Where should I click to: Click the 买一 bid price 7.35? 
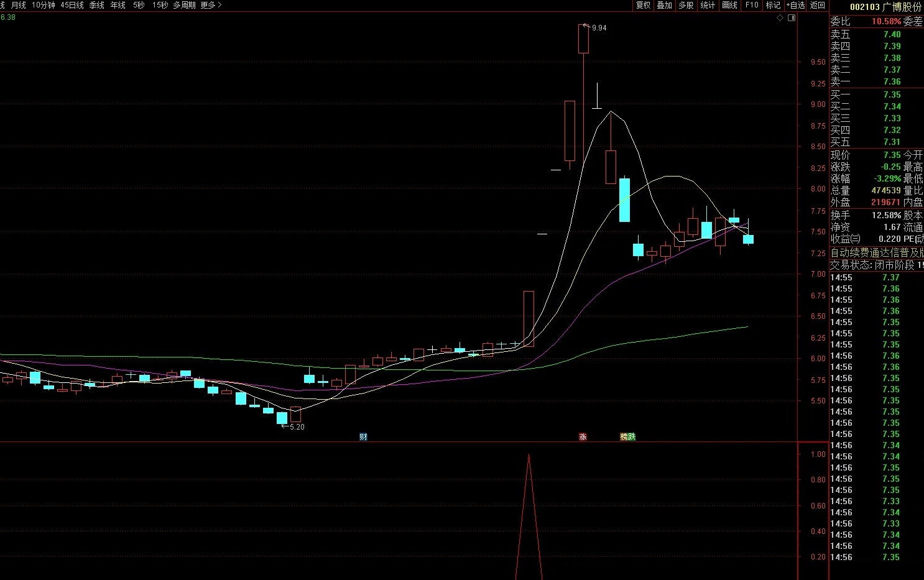(x=892, y=94)
